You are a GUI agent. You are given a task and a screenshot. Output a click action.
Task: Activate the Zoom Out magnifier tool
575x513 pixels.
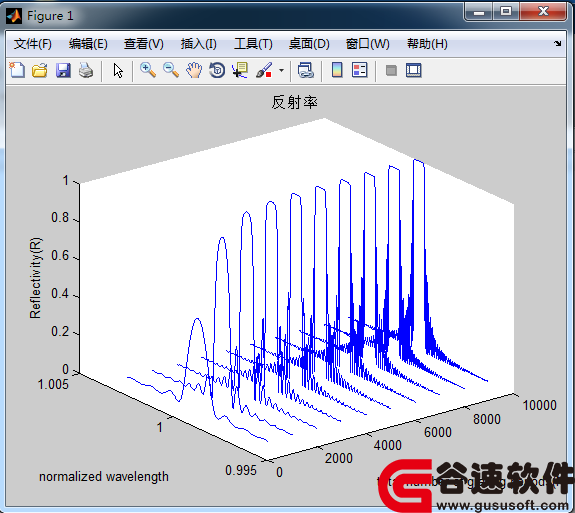tap(171, 70)
